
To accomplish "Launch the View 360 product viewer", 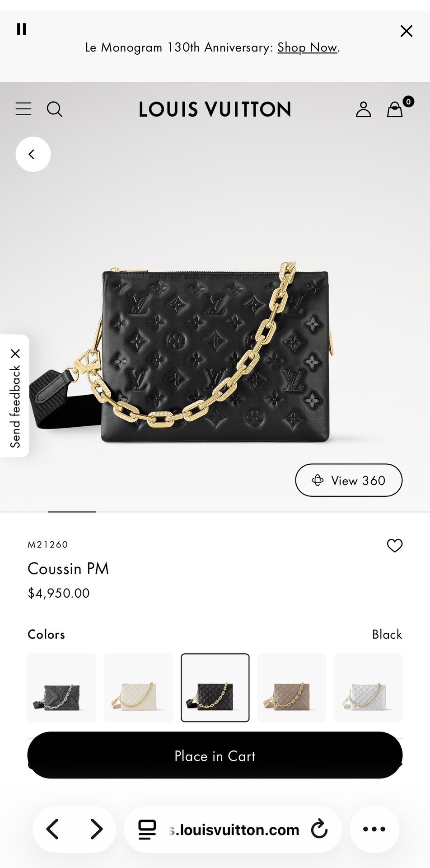I will 349,480.
